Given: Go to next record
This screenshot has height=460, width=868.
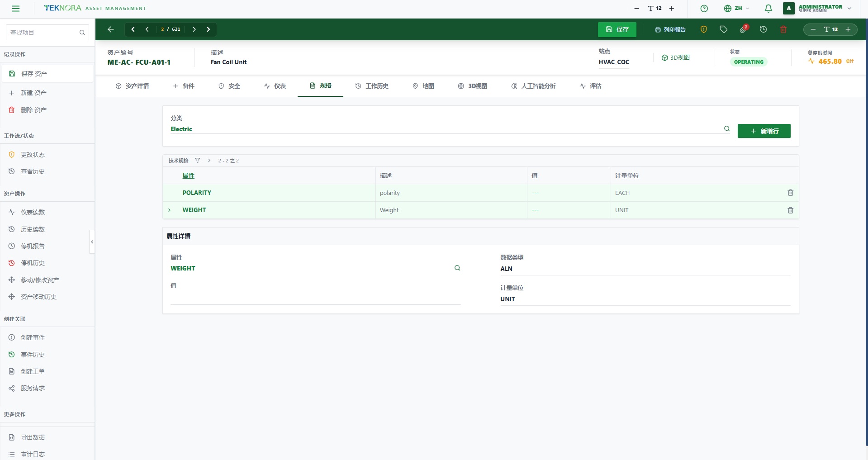Looking at the screenshot, I should (x=194, y=29).
